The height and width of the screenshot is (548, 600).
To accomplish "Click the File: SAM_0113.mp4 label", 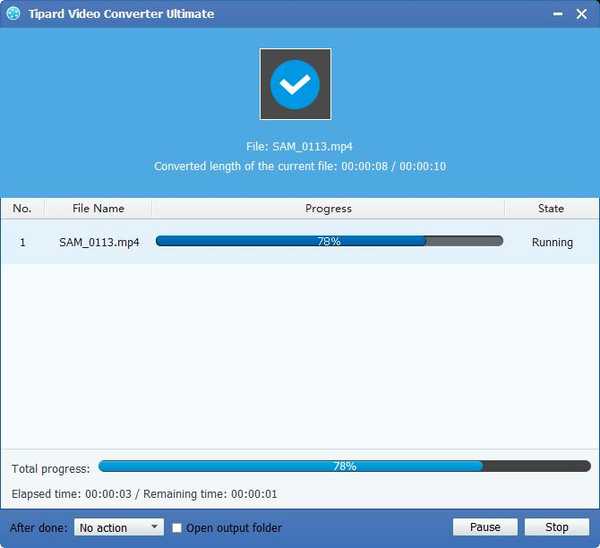I will 299,147.
